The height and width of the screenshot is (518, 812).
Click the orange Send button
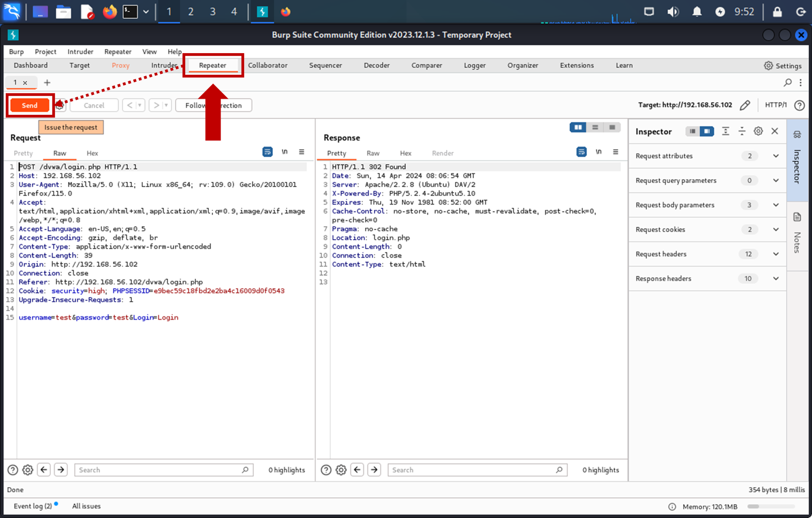(30, 105)
